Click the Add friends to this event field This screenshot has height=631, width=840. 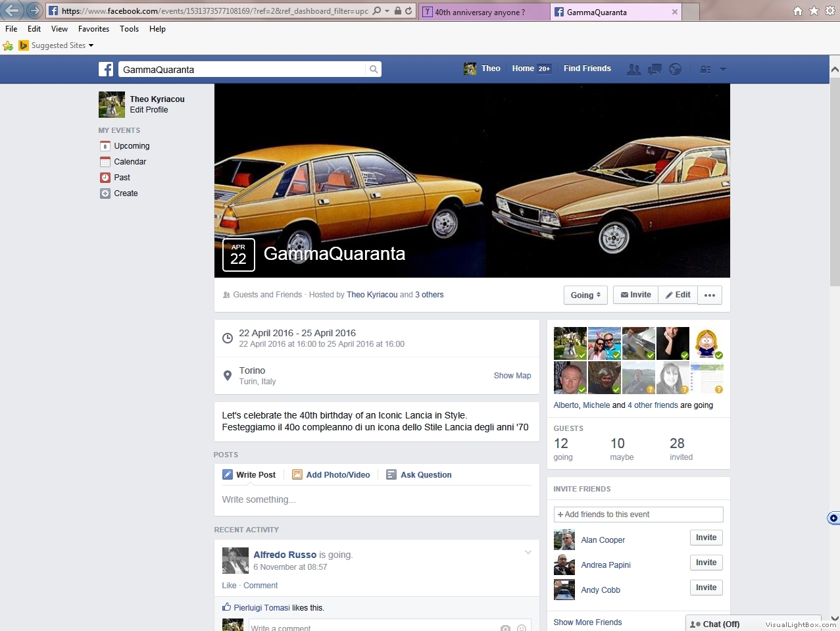[638, 515]
